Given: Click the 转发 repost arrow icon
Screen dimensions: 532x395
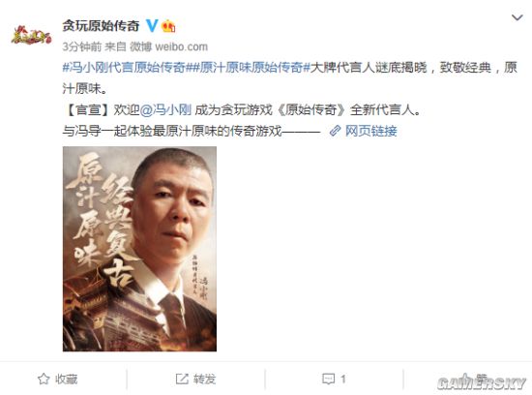Looking at the screenshot, I should click(x=182, y=379).
